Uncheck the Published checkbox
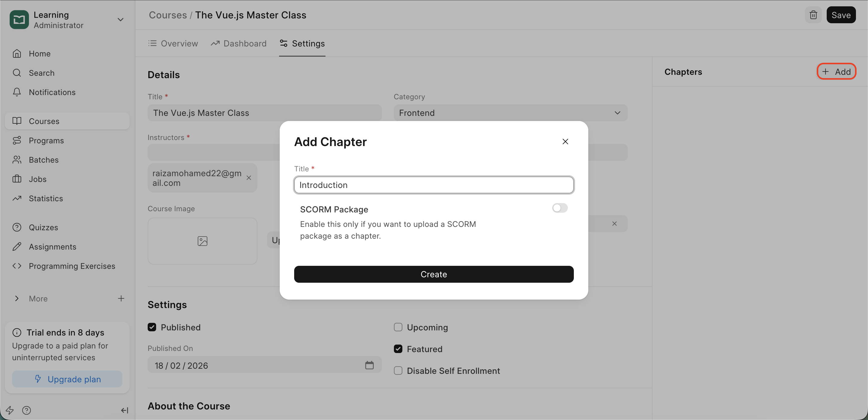868x420 pixels. 152,327
